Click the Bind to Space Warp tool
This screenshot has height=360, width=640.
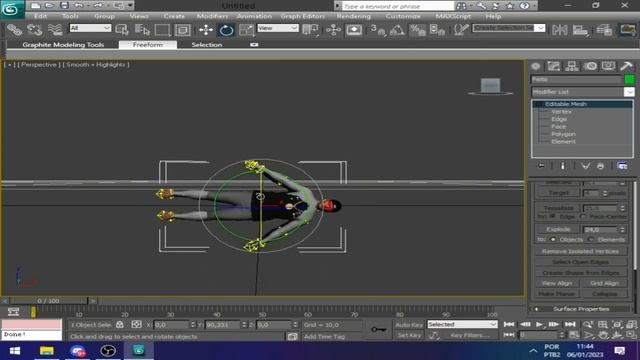pos(55,30)
